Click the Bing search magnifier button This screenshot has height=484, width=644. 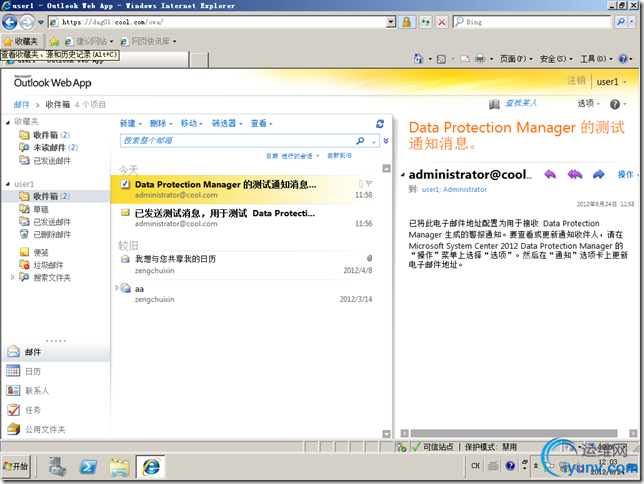621,22
